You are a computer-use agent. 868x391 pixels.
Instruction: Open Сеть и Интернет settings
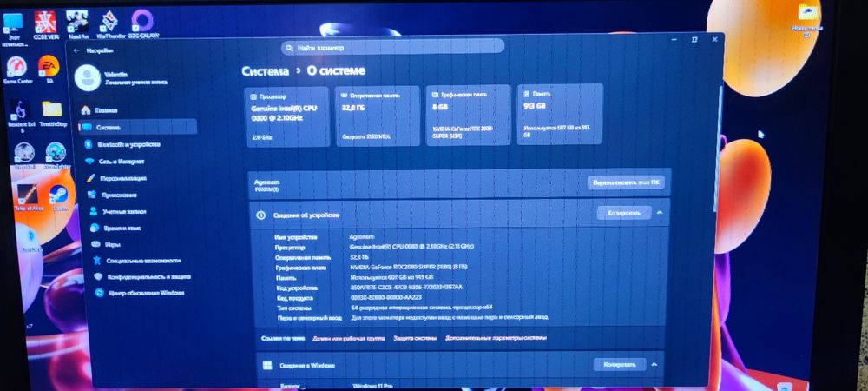tap(115, 161)
